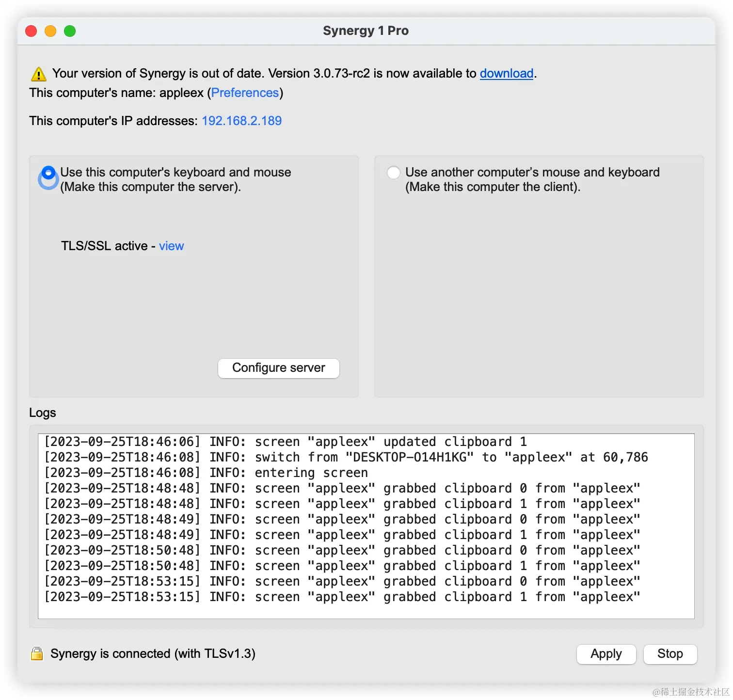Viewport: 733px width, 700px height.
Task: Click the 18:50:48 grabbed clipboard 1 log line
Action: click(x=342, y=566)
